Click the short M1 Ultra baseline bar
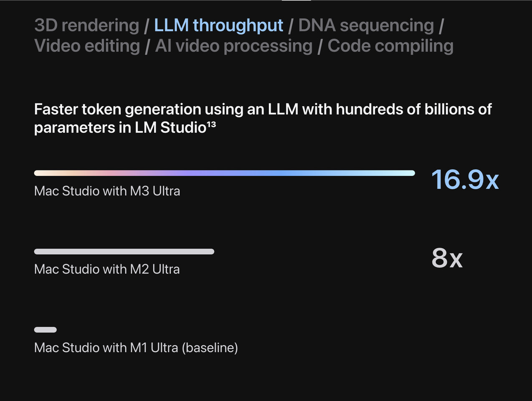 click(x=46, y=330)
